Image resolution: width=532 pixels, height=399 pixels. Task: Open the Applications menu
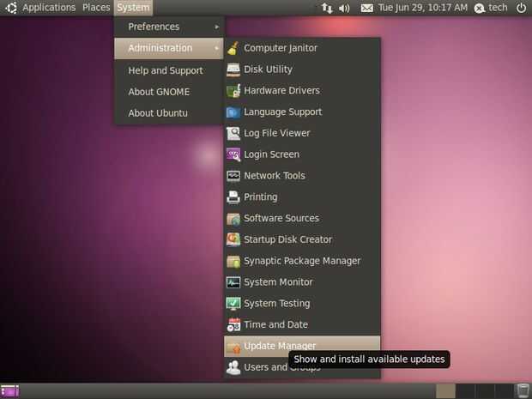pos(49,8)
